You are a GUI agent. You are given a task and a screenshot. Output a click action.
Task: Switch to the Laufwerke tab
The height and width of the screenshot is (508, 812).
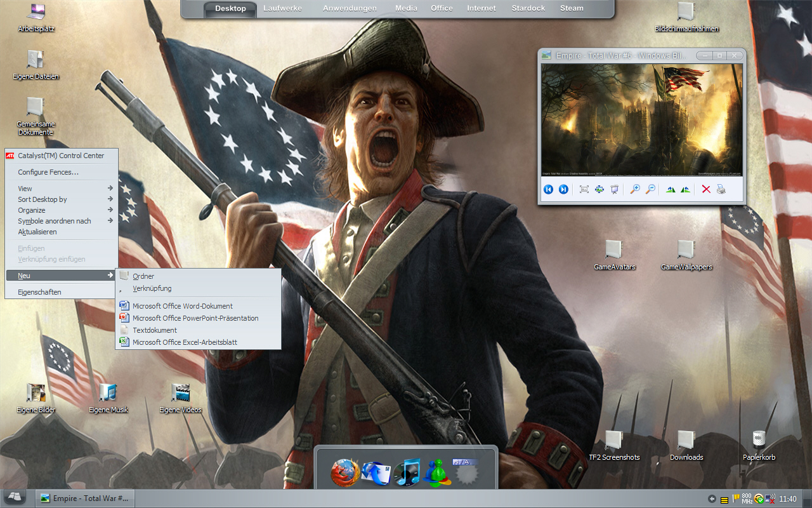[282, 8]
